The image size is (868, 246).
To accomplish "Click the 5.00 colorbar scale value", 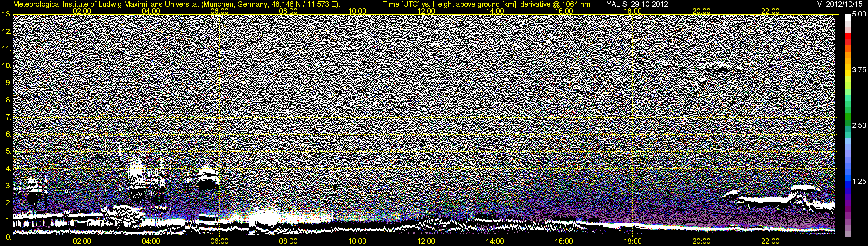I will click(x=859, y=14).
